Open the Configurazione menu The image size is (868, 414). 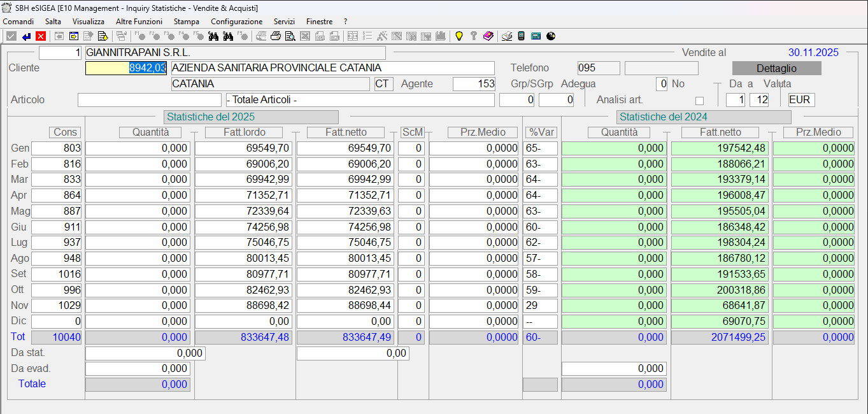click(236, 22)
